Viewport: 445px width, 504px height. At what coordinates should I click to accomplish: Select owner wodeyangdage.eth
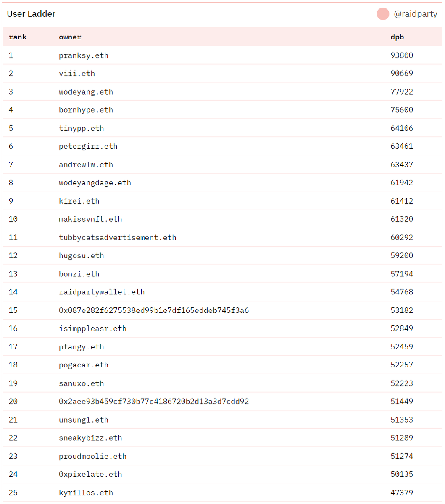click(x=95, y=183)
